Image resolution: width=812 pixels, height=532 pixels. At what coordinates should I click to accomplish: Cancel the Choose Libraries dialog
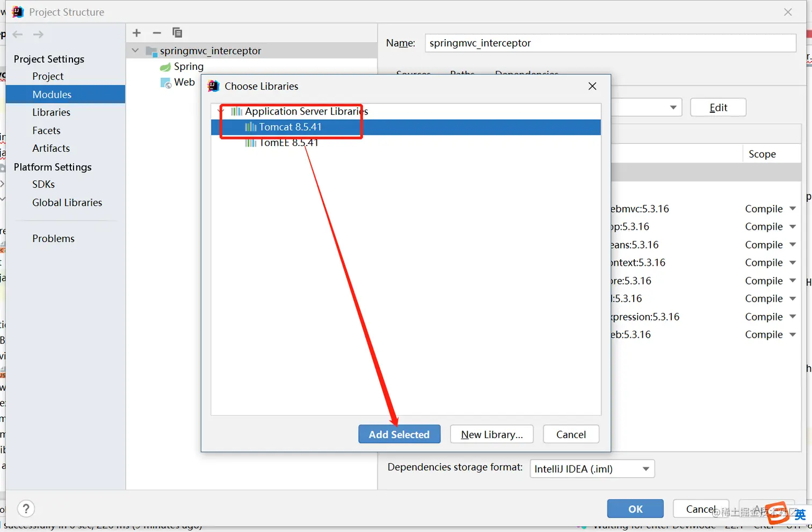pyautogui.click(x=571, y=434)
